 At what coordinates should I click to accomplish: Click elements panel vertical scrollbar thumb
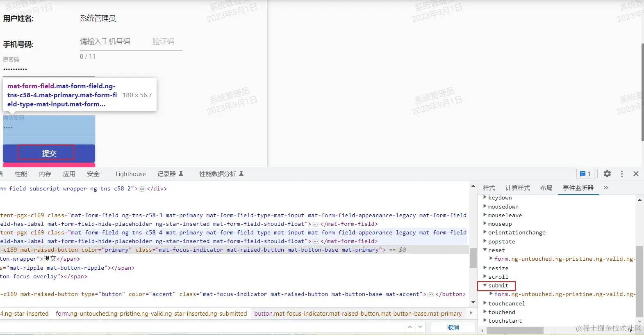point(473,258)
